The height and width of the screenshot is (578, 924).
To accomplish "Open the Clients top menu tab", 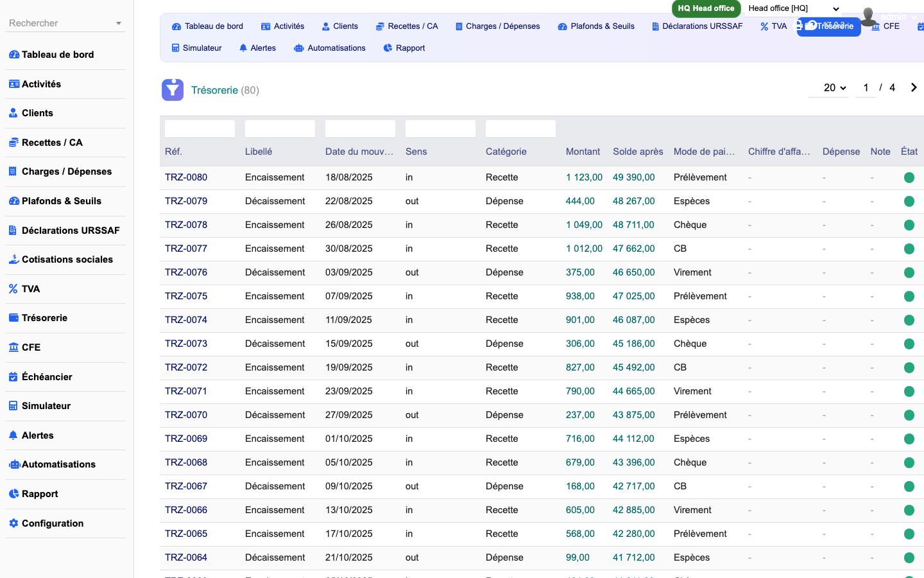I will coord(340,26).
